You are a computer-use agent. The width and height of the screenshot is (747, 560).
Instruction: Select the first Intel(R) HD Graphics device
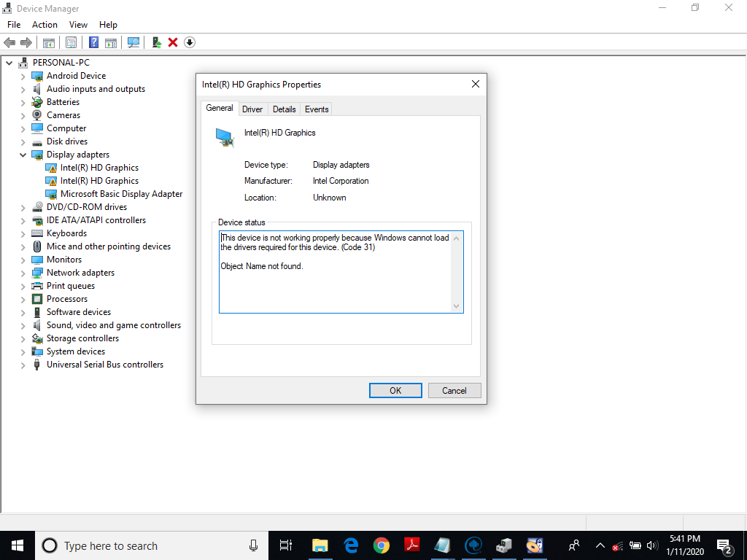99,168
